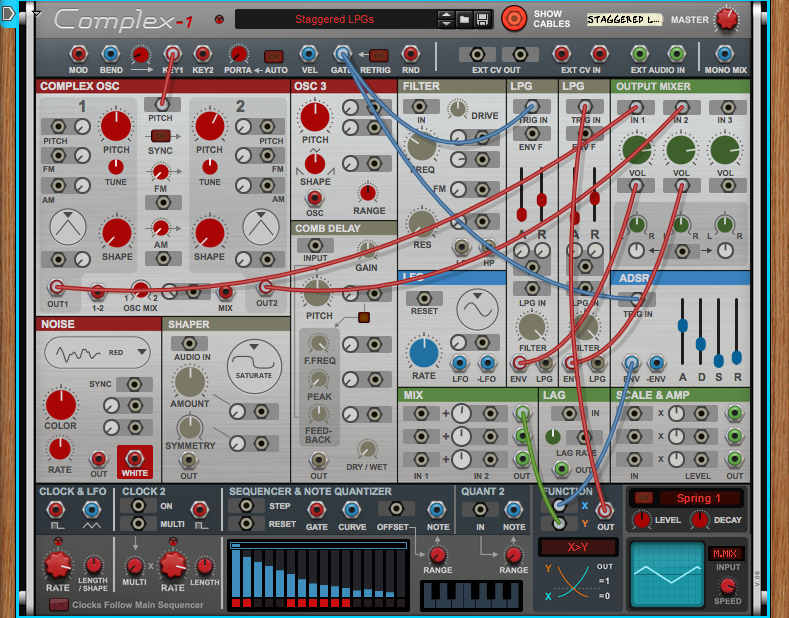Click the oscillator SYNC button
The image size is (789, 618).
pos(160,135)
